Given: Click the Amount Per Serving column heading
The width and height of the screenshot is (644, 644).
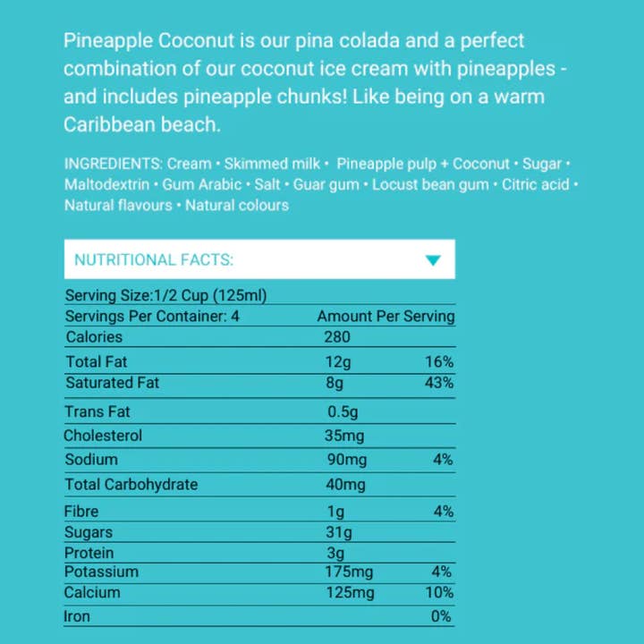Looking at the screenshot, I should pos(386,316).
